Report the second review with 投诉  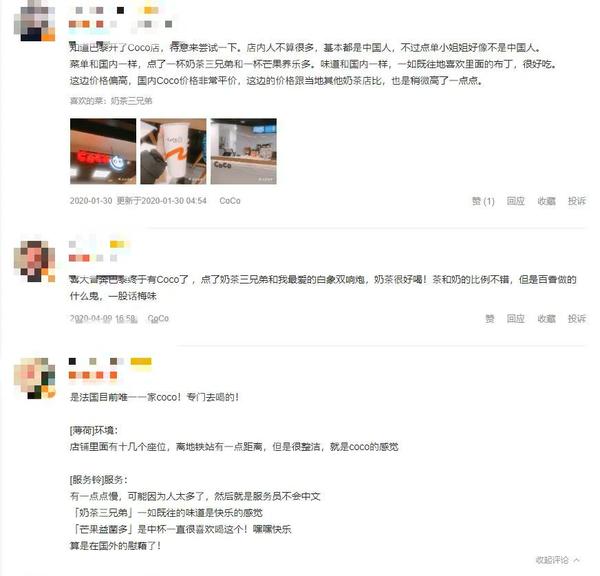(577, 318)
